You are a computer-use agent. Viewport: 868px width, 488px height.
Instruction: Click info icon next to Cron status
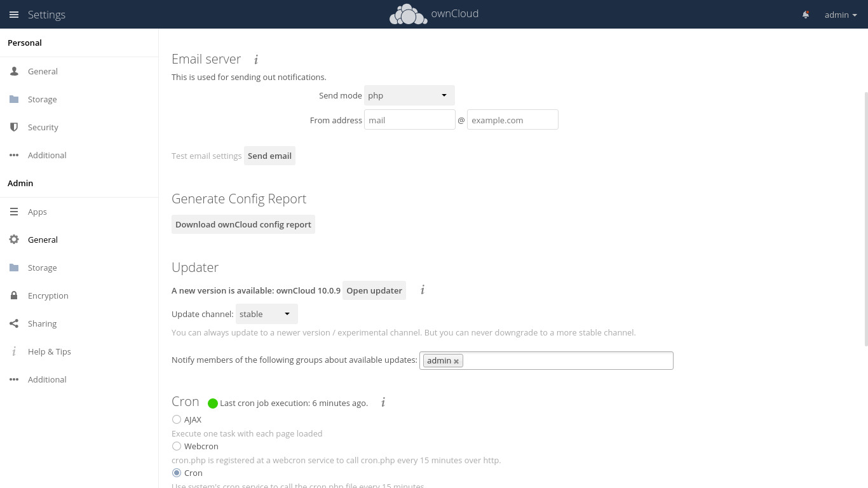pyautogui.click(x=383, y=403)
